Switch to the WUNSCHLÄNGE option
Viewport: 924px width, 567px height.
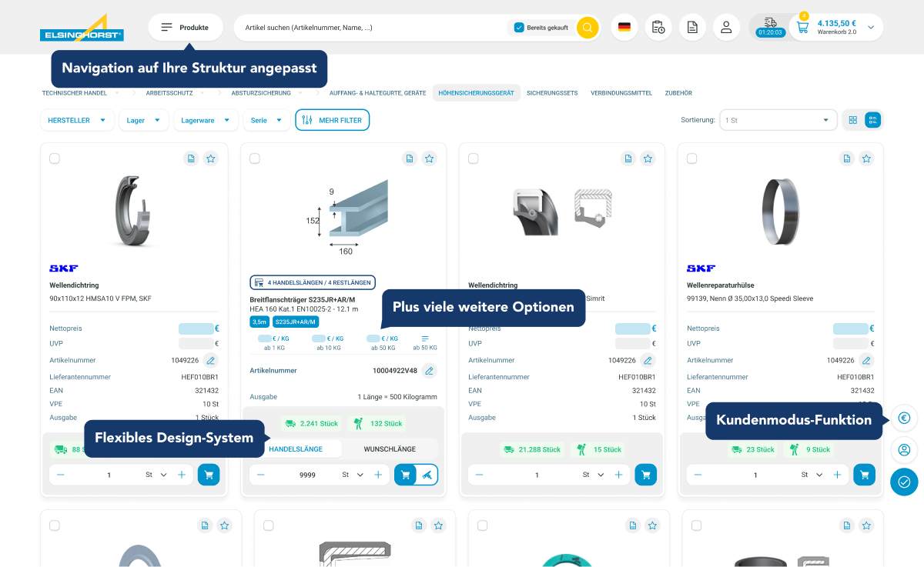pos(390,449)
